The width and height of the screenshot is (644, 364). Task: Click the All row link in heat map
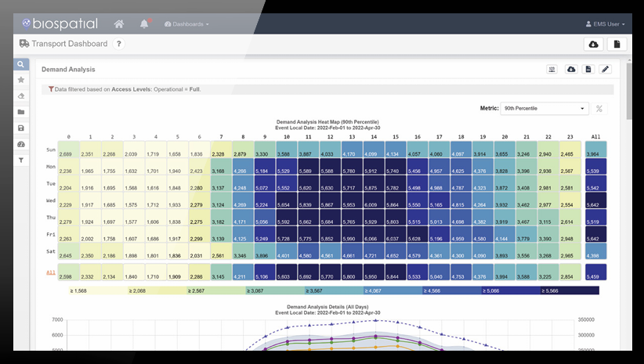coord(50,272)
